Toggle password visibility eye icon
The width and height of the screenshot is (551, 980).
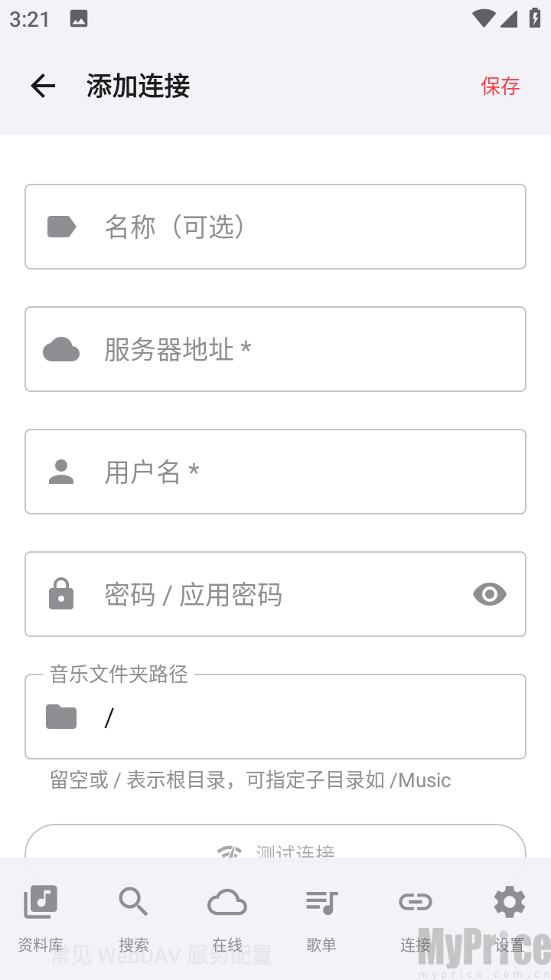[490, 594]
